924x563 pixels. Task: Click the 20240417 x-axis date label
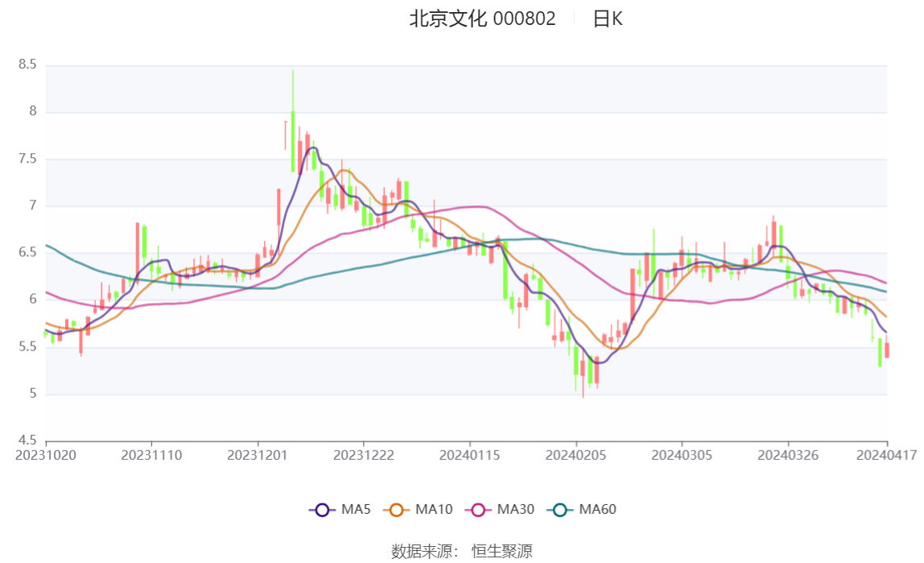887,455
